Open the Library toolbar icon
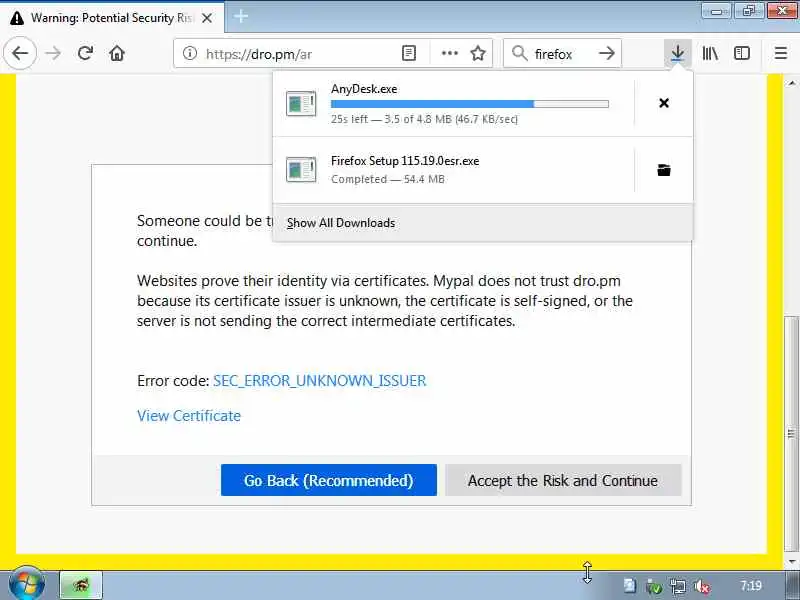This screenshot has width=800, height=600. click(x=710, y=53)
